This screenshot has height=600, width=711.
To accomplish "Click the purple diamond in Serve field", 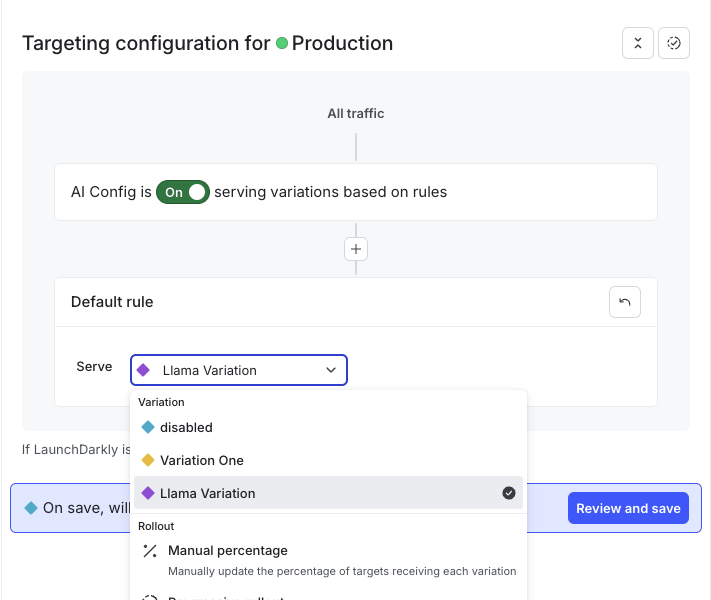I will click(x=144, y=370).
